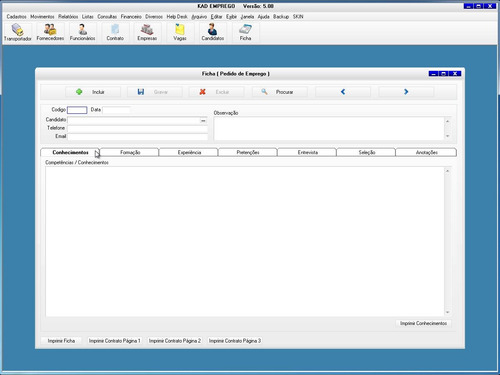
Task: Click the Observação scrollbar up arrow
Action: [x=448, y=121]
